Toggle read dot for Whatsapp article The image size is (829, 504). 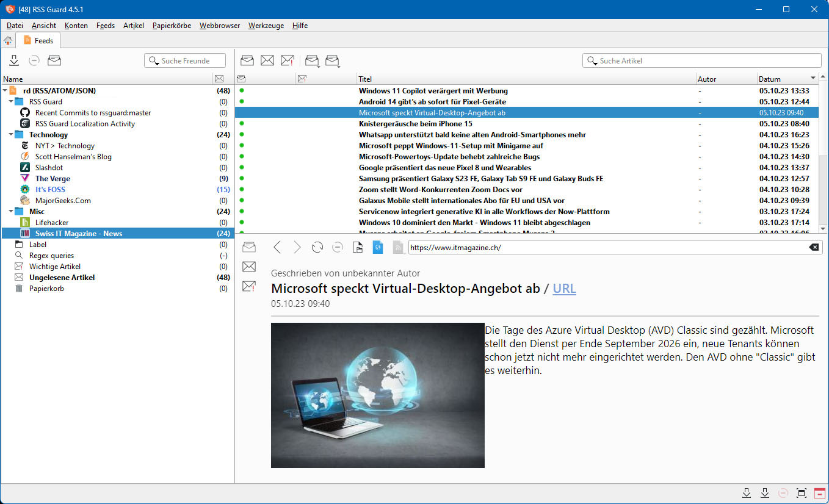click(242, 134)
